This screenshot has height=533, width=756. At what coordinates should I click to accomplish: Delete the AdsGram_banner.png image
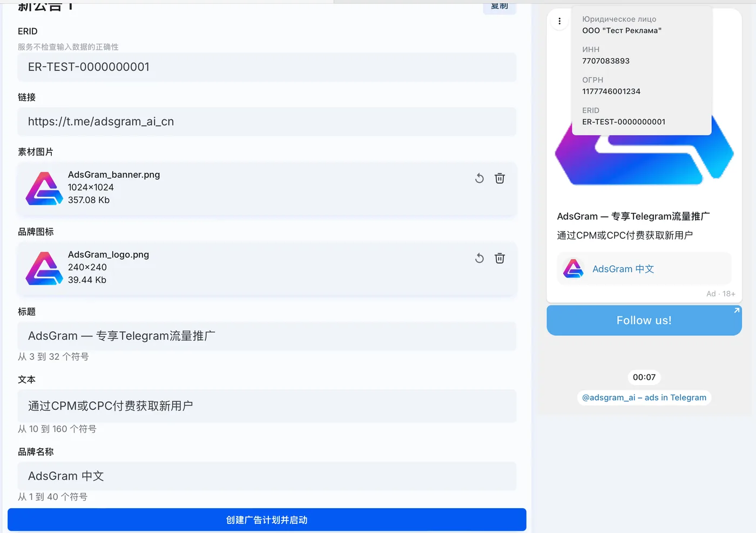coord(500,178)
